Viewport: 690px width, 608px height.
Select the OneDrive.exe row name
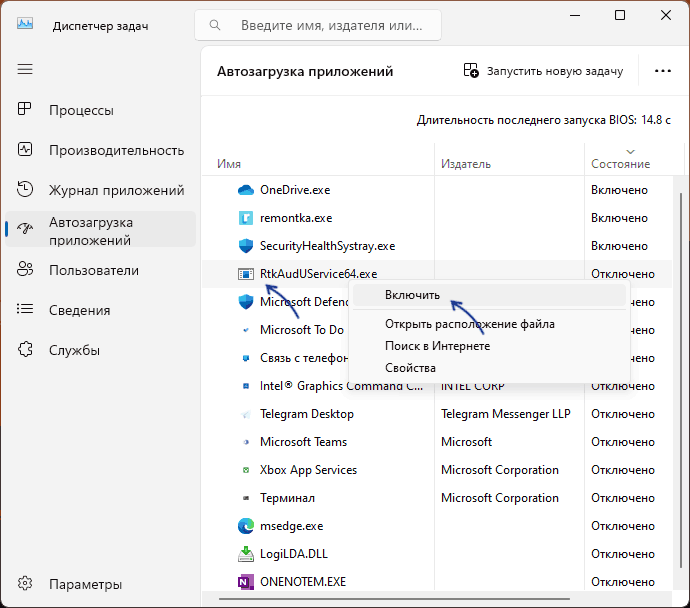point(295,190)
